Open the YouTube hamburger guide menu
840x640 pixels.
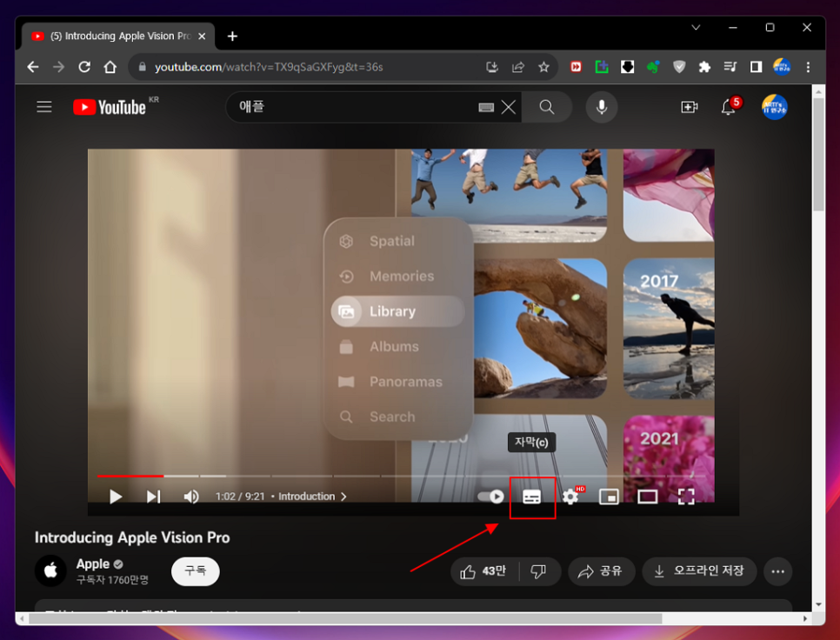[44, 107]
